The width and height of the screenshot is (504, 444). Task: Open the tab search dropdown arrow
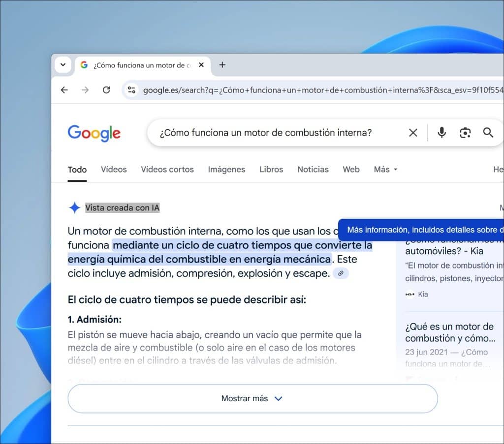click(63, 65)
